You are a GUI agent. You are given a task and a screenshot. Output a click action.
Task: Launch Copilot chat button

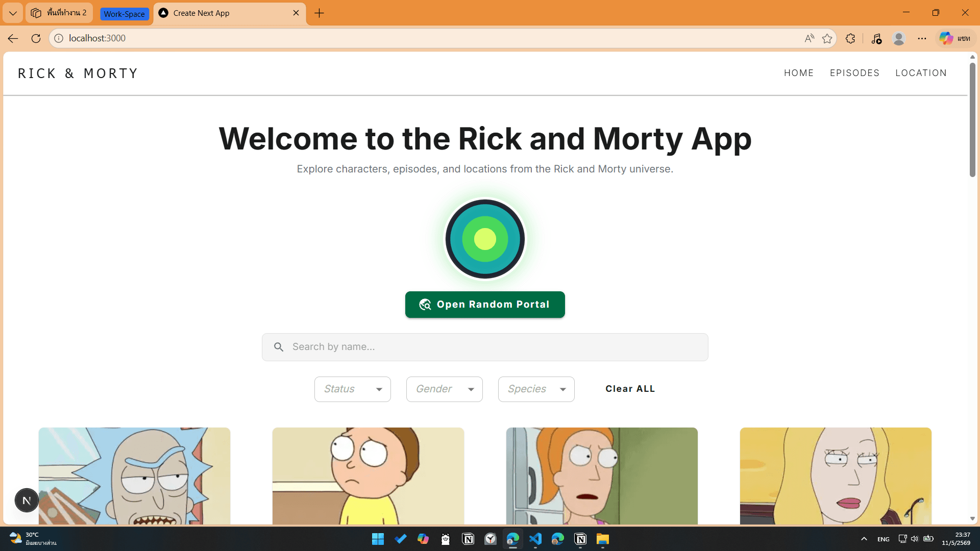[x=955, y=38]
